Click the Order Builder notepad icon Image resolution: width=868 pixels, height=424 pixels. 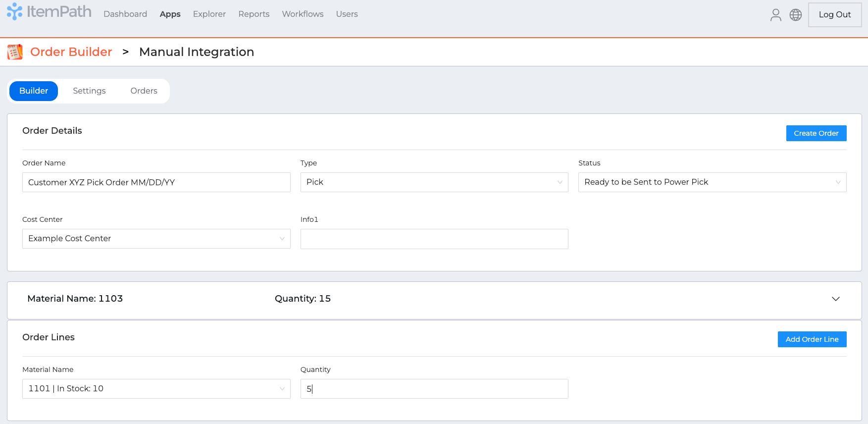15,52
